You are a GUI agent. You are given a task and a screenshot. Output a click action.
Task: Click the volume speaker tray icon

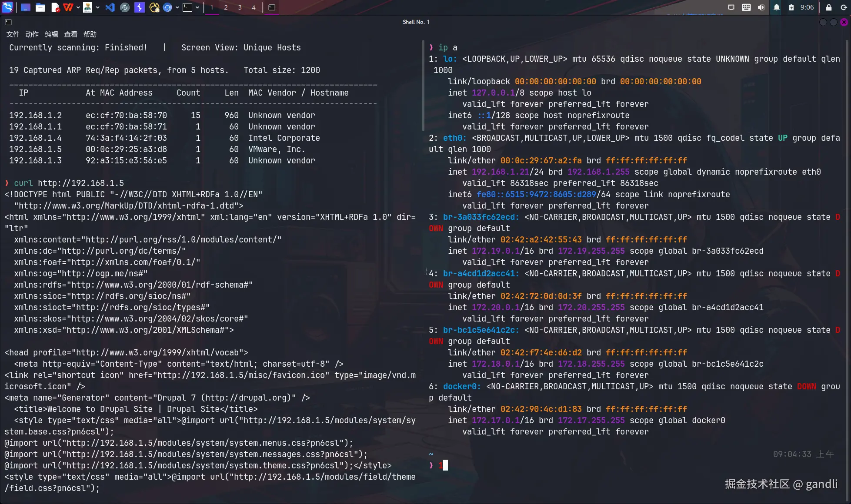(761, 7)
